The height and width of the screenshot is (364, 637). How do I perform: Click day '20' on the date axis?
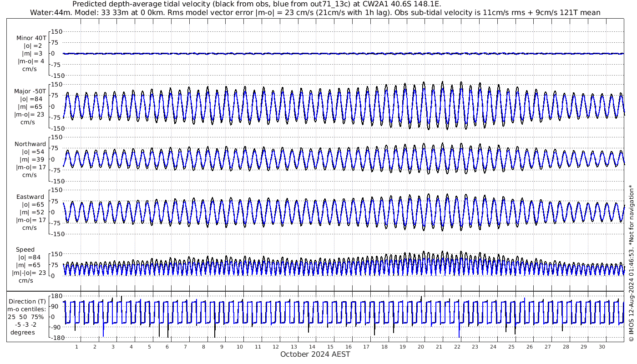(x=421, y=346)
